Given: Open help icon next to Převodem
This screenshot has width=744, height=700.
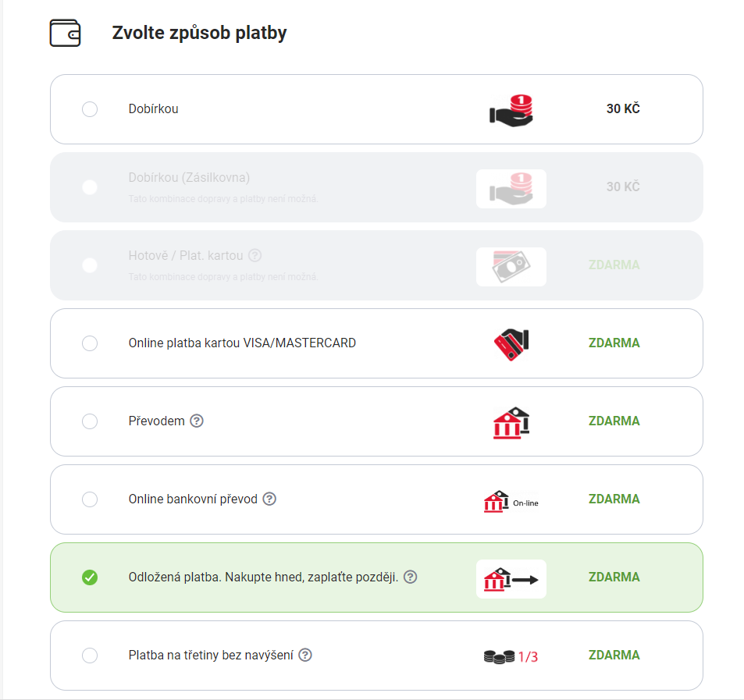Looking at the screenshot, I should pos(197,421).
